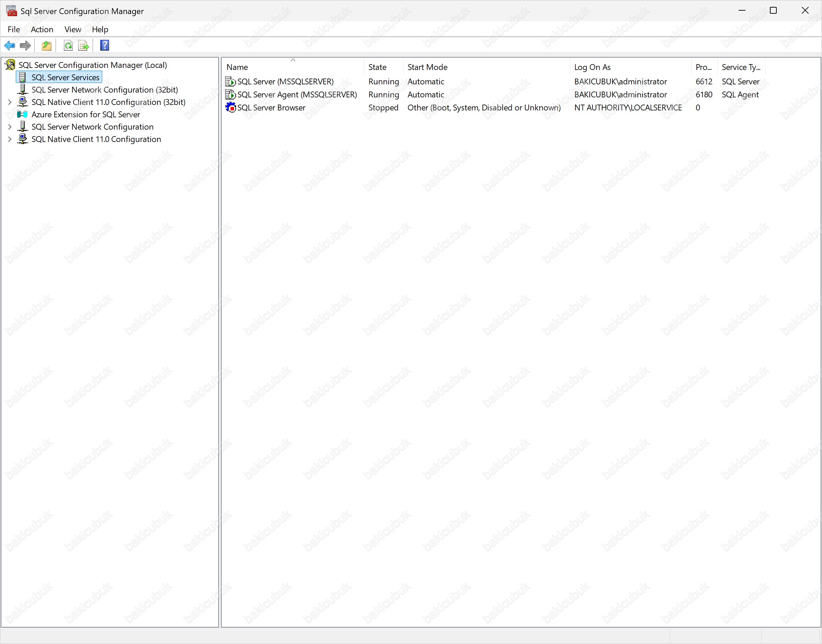Click the Export List toolbar icon

tap(83, 46)
